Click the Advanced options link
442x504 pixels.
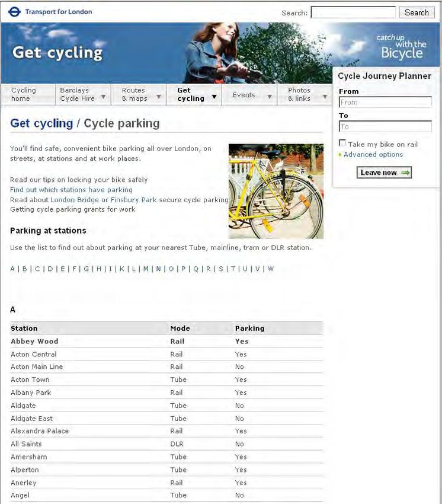tap(373, 155)
